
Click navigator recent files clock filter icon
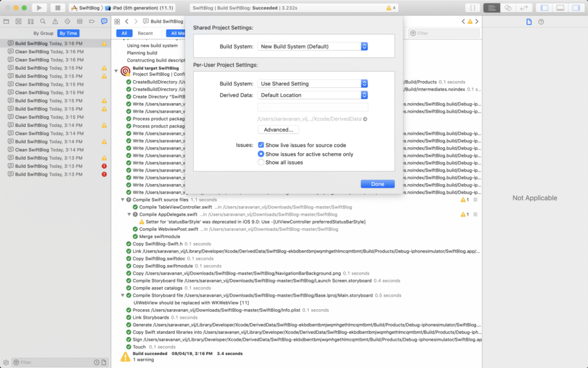(96, 363)
